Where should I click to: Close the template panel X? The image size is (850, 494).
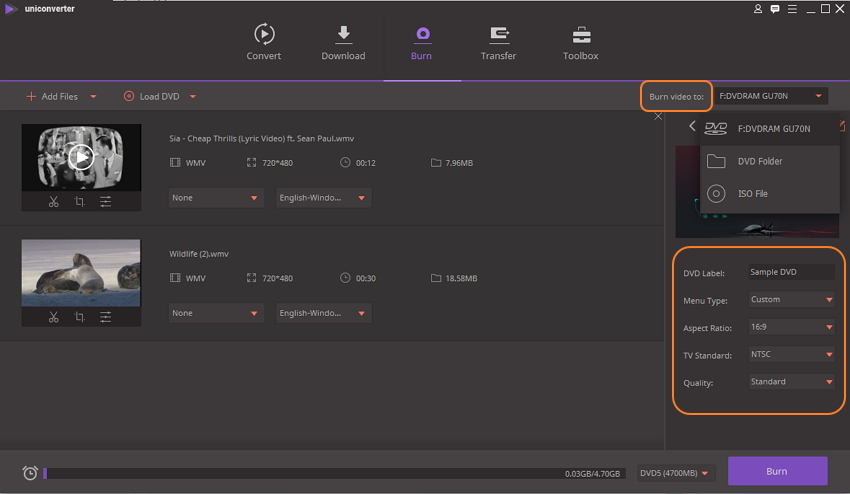pos(658,116)
